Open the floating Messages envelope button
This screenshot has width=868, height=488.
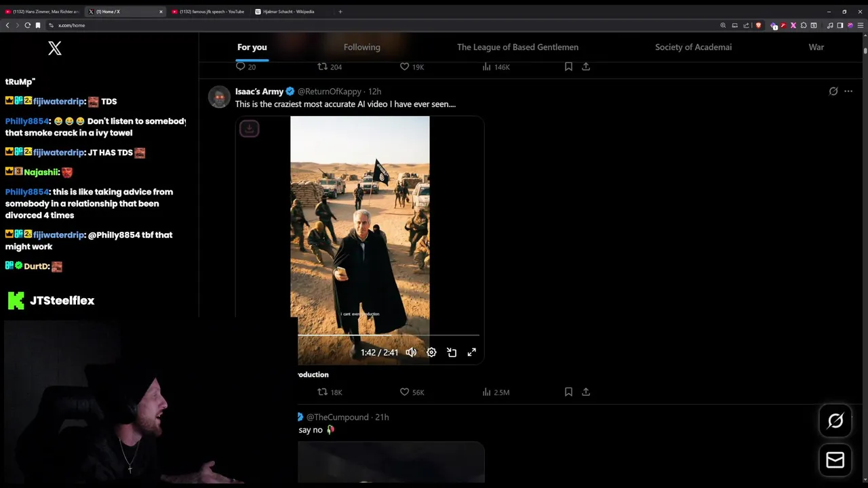[x=835, y=460]
